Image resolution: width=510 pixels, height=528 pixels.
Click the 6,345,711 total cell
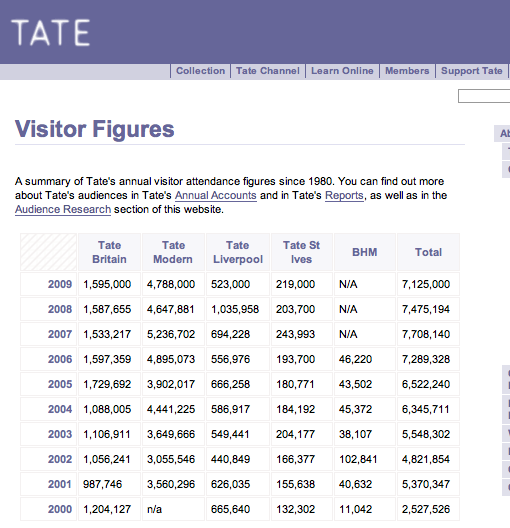coord(428,409)
